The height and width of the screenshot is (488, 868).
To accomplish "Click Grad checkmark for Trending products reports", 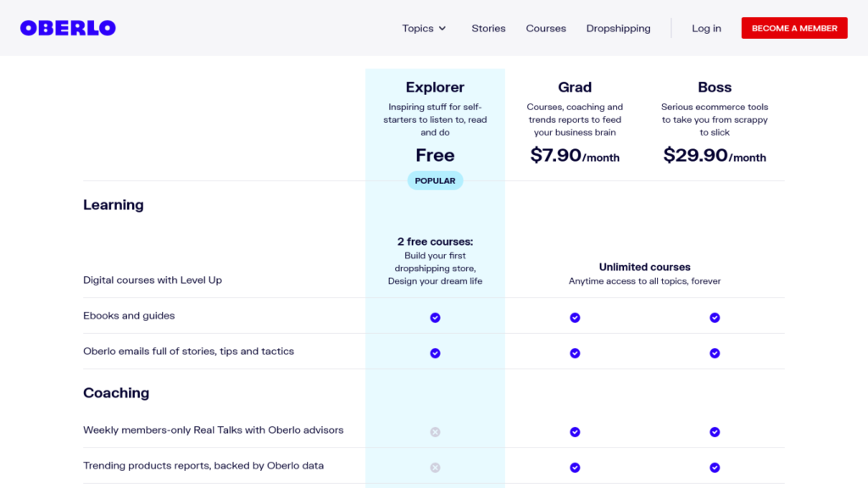I will [x=576, y=468].
